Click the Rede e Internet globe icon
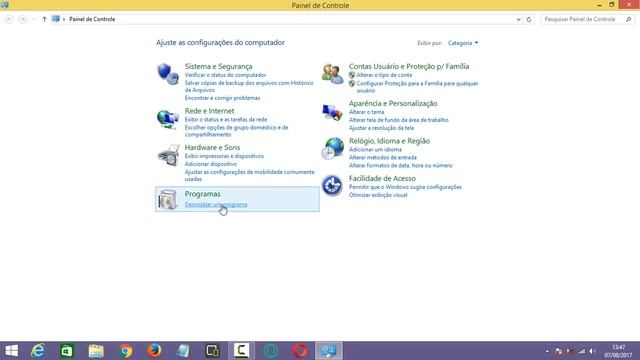Image resolution: width=640 pixels, height=360 pixels. 168,119
